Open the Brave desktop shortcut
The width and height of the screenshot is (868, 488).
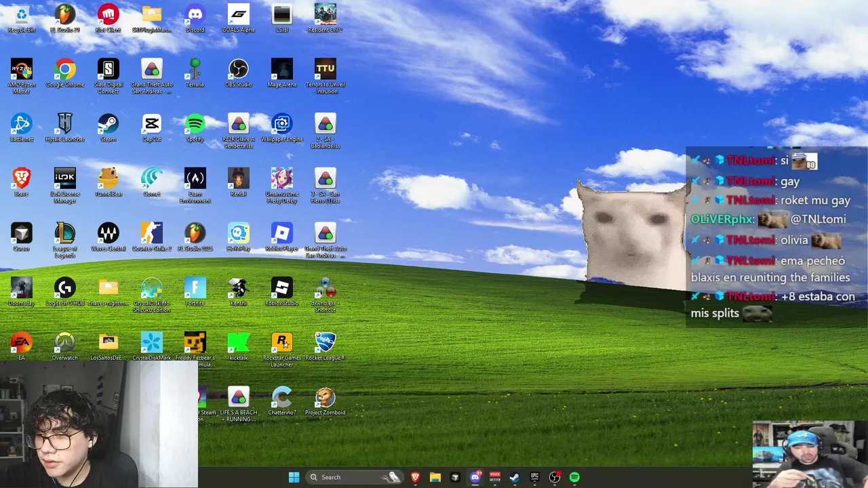tap(22, 182)
